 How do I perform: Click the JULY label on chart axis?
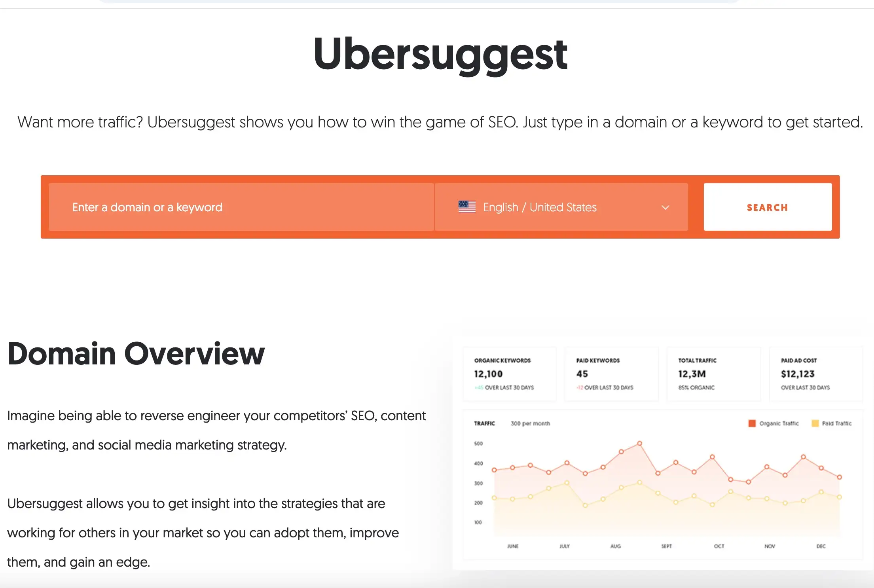[565, 546]
